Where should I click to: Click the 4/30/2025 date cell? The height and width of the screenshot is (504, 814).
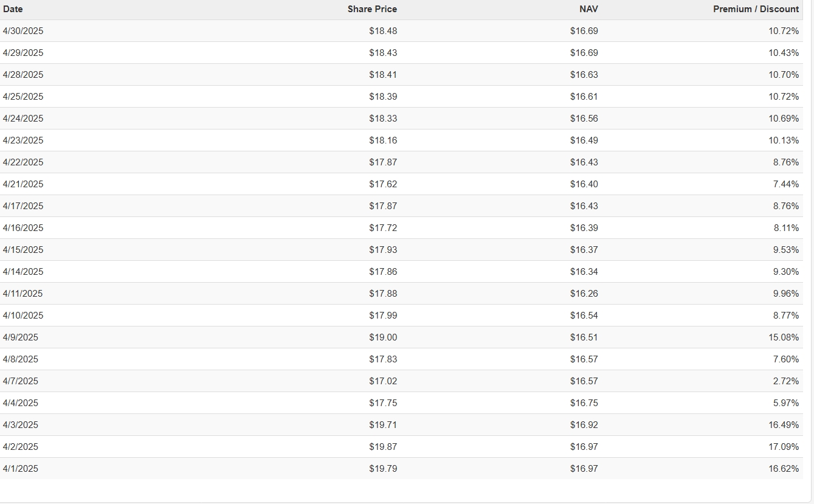(x=23, y=31)
